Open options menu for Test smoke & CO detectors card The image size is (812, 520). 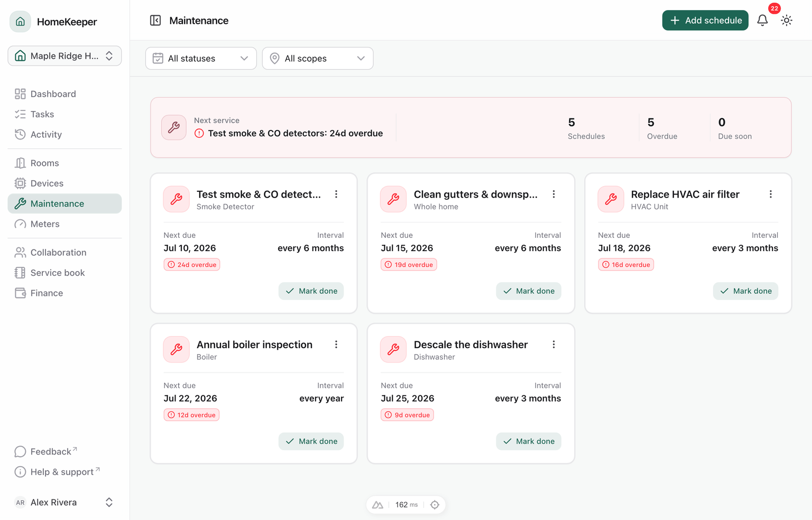coord(336,194)
